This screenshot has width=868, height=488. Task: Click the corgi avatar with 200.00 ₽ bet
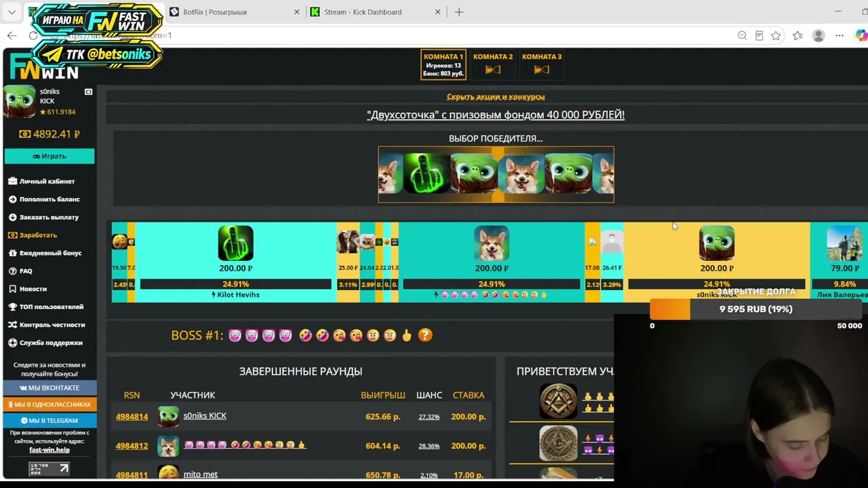coord(492,243)
